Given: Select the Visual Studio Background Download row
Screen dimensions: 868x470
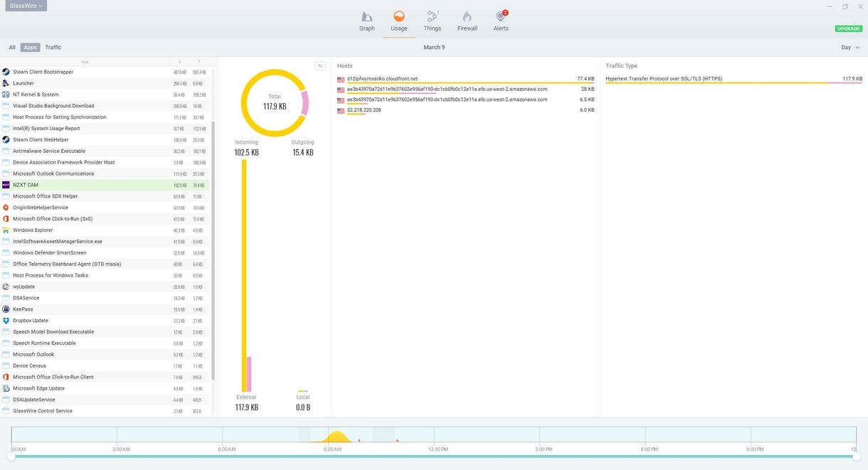Looking at the screenshot, I should point(105,106).
